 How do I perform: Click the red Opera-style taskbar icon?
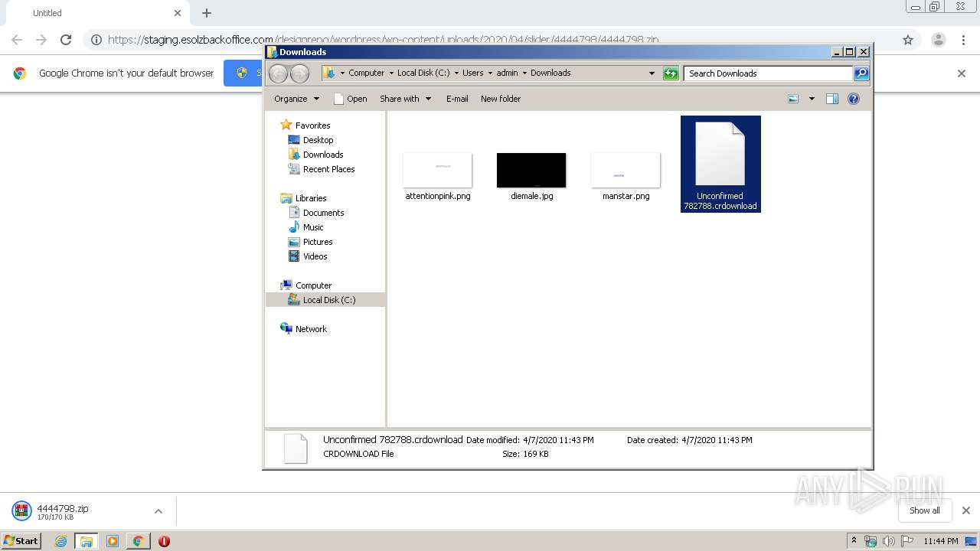[164, 541]
